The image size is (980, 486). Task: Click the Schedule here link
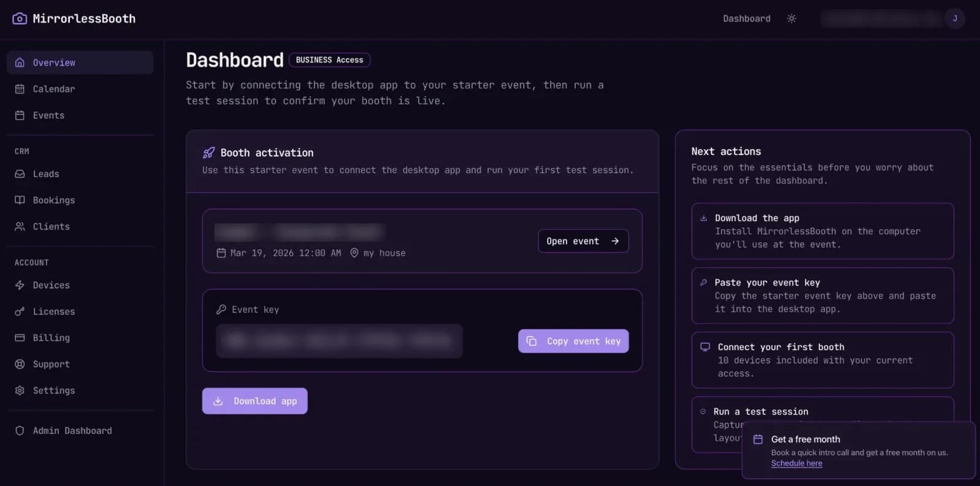pos(796,463)
